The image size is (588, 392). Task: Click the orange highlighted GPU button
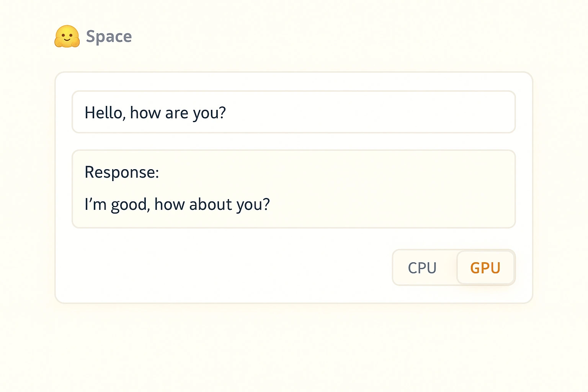pyautogui.click(x=485, y=268)
